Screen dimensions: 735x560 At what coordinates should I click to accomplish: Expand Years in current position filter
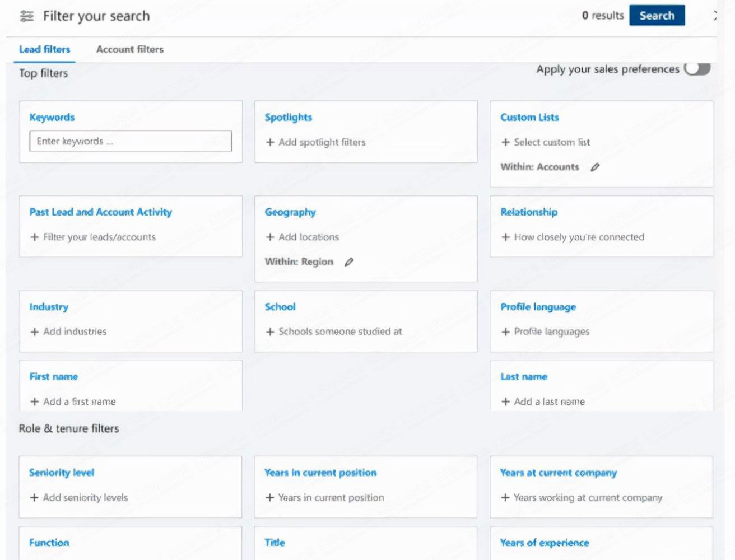pyautogui.click(x=331, y=497)
